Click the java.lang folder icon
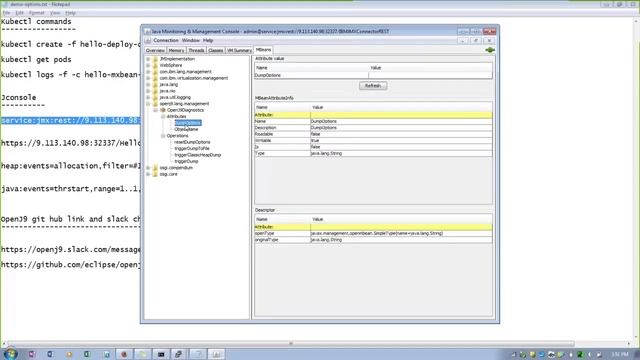This screenshot has height=360, width=640. click(155, 84)
